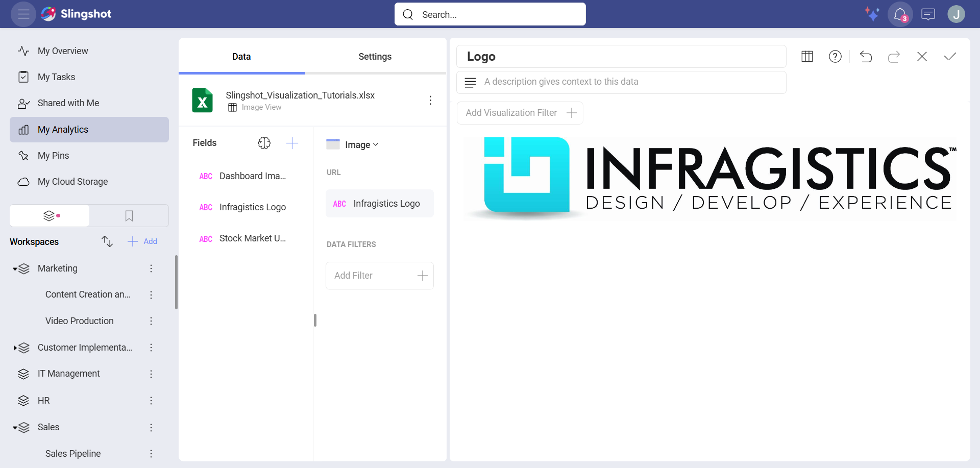The image size is (980, 468).
Task: Confirm visualization with checkmark
Action: point(950,56)
